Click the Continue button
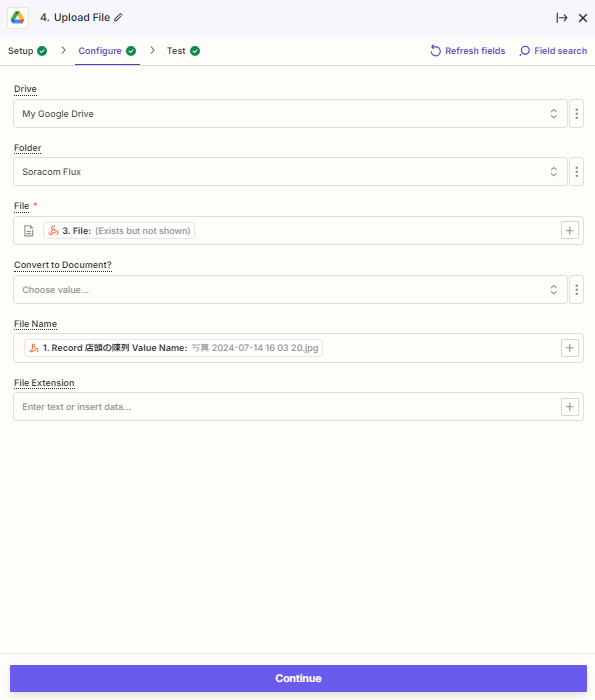This screenshot has width=595, height=700. pos(298,678)
